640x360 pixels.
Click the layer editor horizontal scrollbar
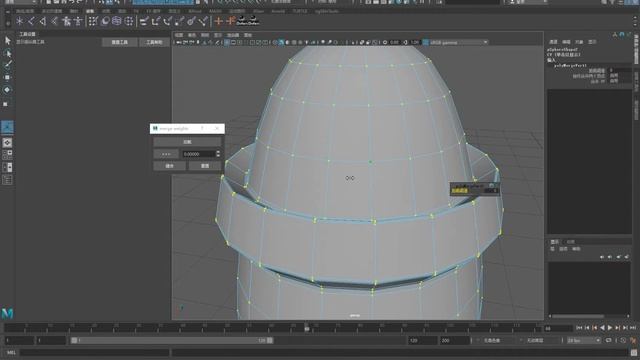click(578, 316)
